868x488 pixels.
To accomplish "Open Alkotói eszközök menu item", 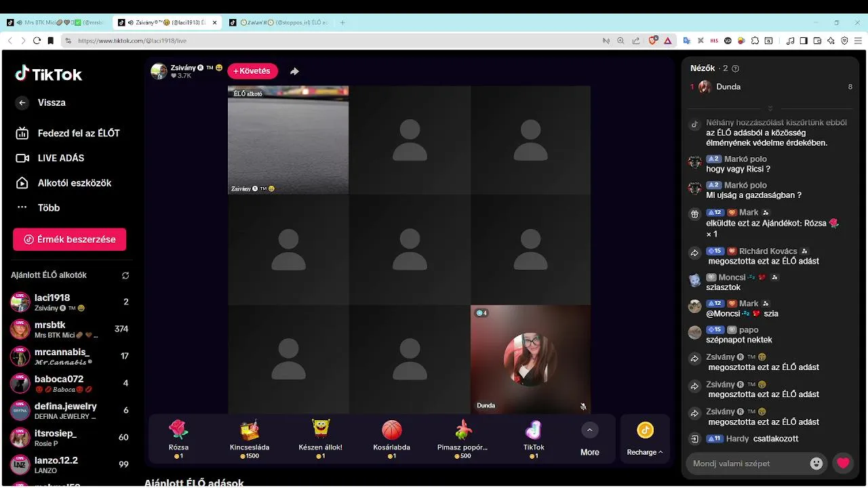I will point(64,183).
